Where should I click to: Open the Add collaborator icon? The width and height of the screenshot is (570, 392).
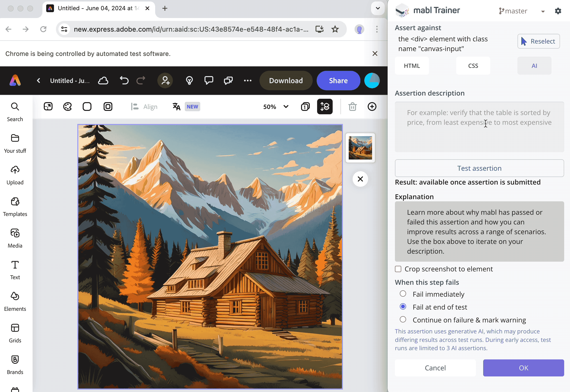click(165, 80)
